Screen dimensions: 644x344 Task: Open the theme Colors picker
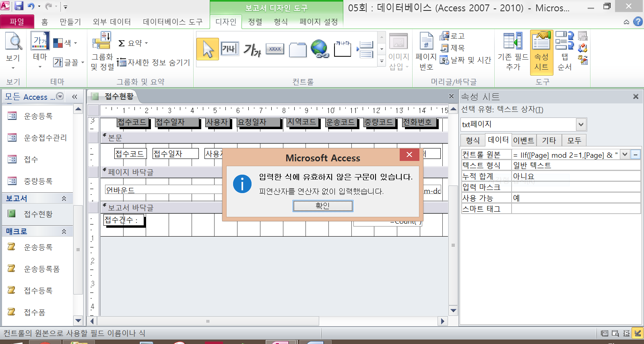[x=65, y=43]
